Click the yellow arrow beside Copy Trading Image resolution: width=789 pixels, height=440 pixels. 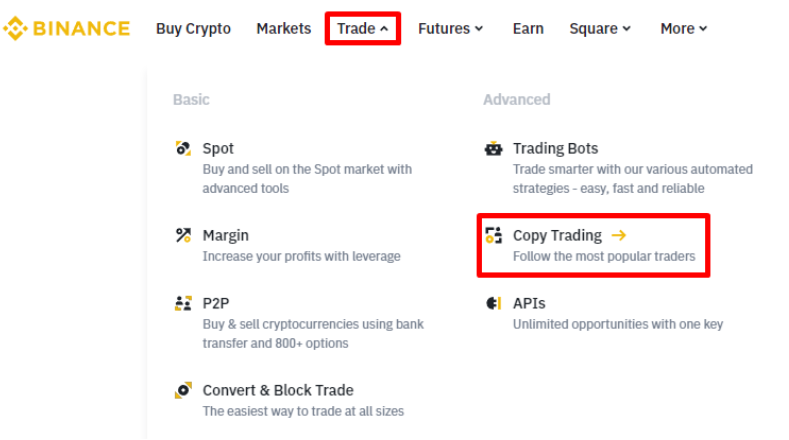619,236
